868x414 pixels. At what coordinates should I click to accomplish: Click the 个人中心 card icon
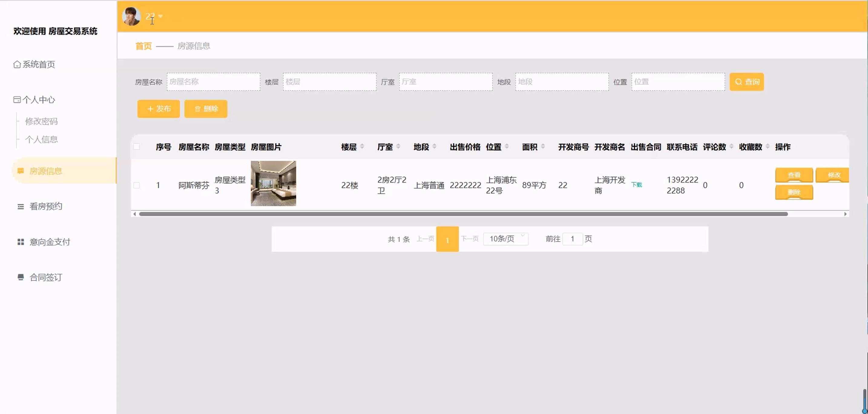tap(17, 100)
